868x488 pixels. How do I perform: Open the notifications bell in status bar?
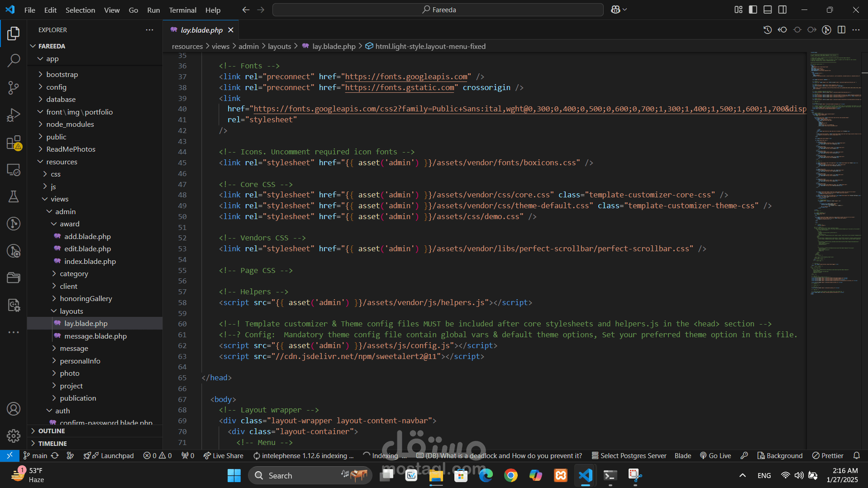coord(856,455)
